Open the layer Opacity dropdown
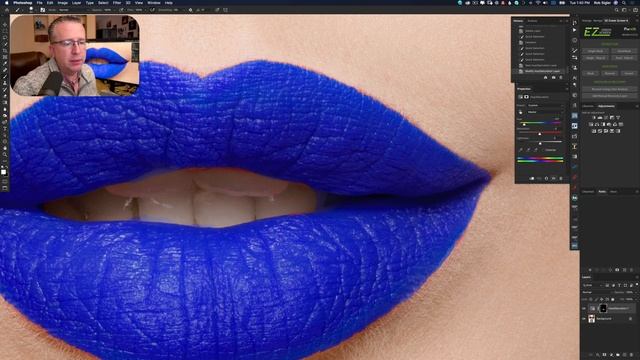 [636, 292]
